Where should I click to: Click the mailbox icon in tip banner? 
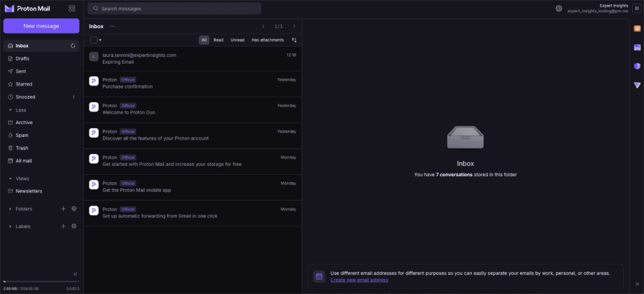(319, 276)
